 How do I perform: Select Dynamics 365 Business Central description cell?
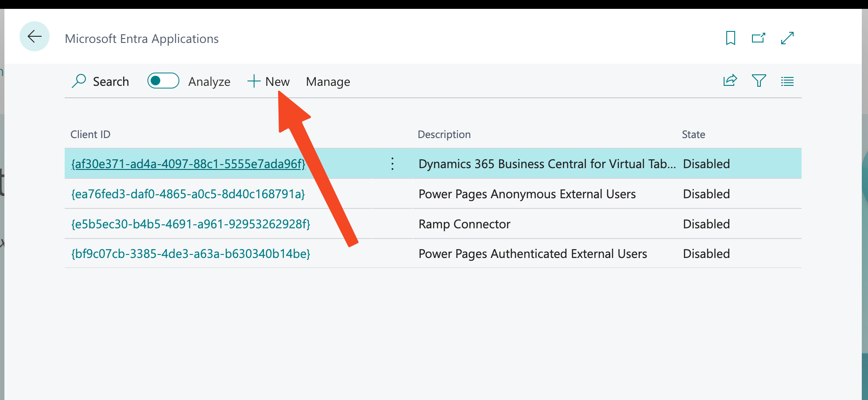pyautogui.click(x=546, y=164)
